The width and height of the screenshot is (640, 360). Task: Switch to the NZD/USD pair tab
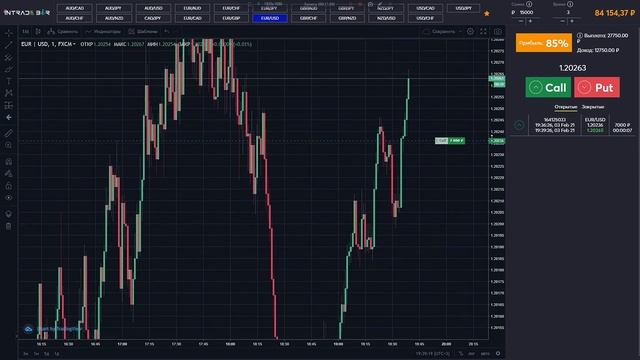(x=386, y=18)
